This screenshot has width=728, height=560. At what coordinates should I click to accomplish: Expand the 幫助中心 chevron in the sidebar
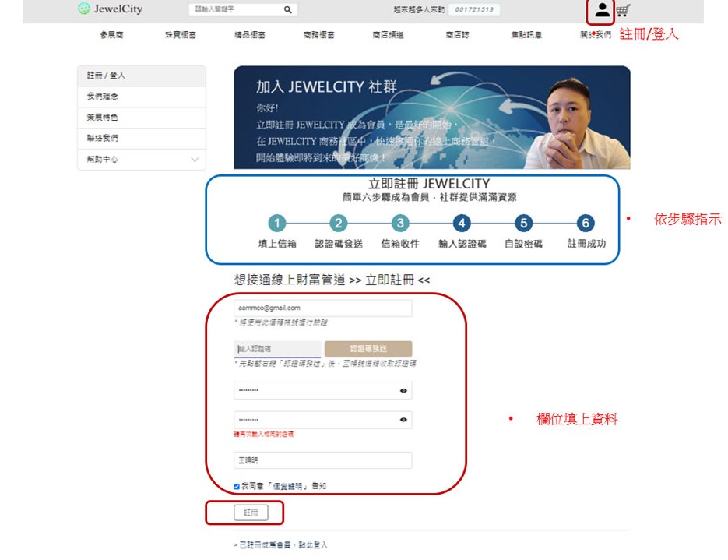tap(195, 159)
